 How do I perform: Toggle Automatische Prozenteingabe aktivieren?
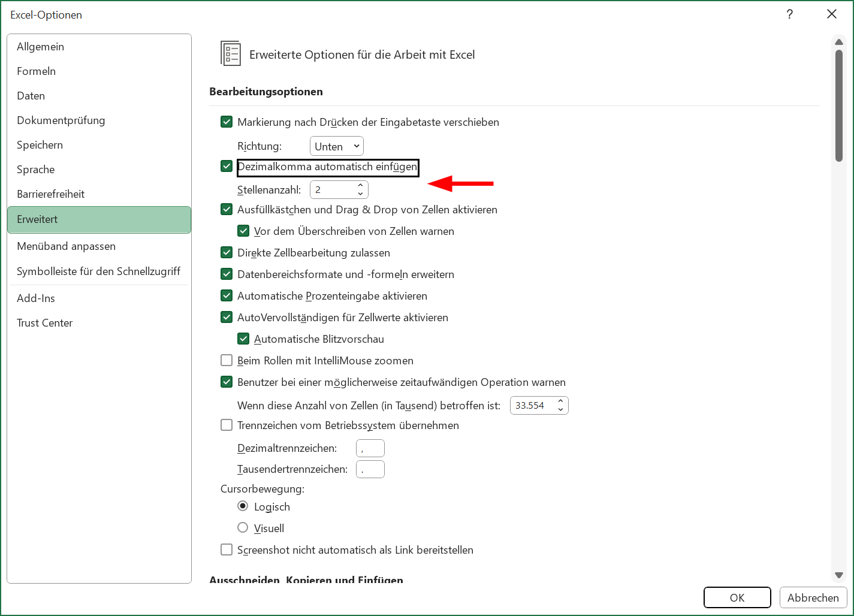227,296
